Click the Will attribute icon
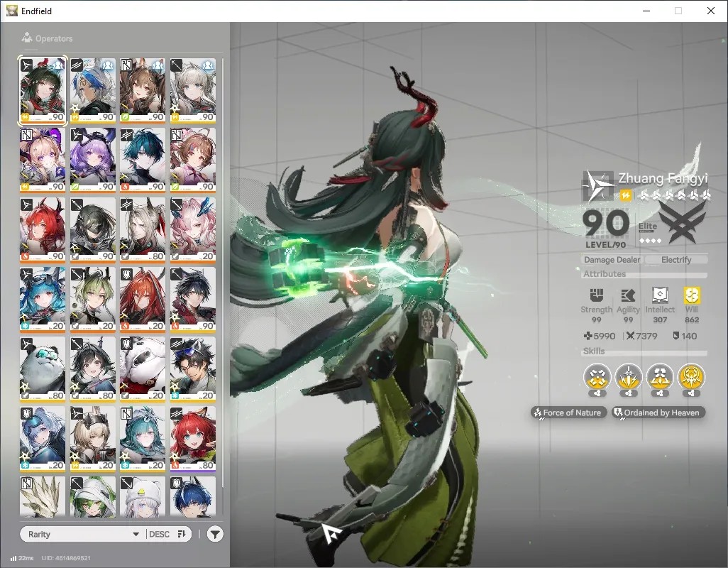 [692, 295]
